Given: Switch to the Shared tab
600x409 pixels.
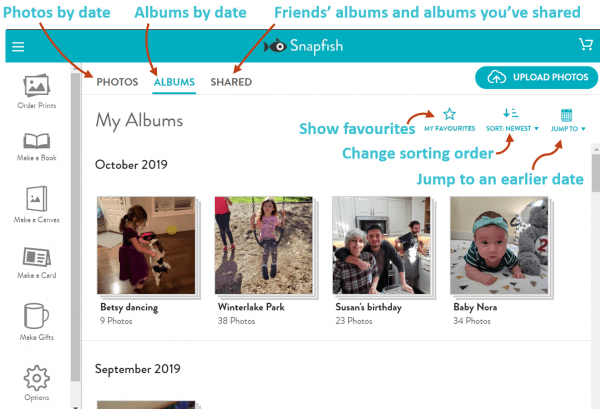Looking at the screenshot, I should click(x=231, y=82).
